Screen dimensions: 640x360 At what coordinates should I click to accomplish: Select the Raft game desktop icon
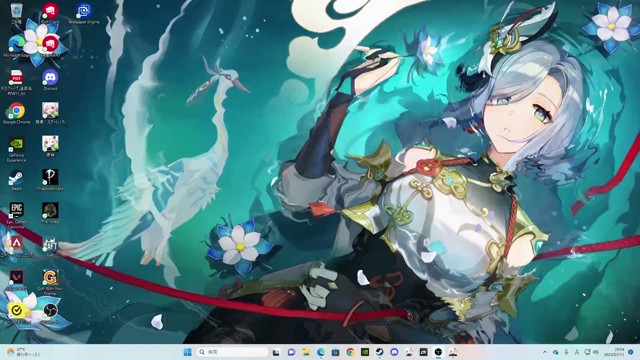[50, 247]
